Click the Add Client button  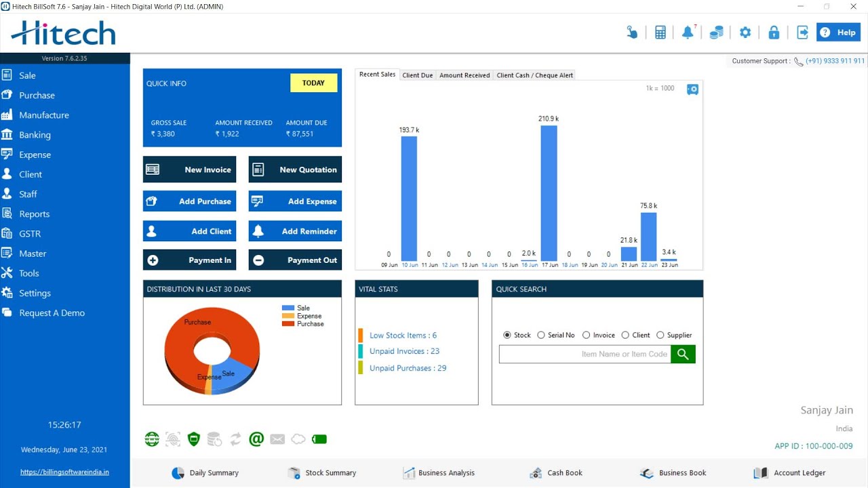(189, 231)
